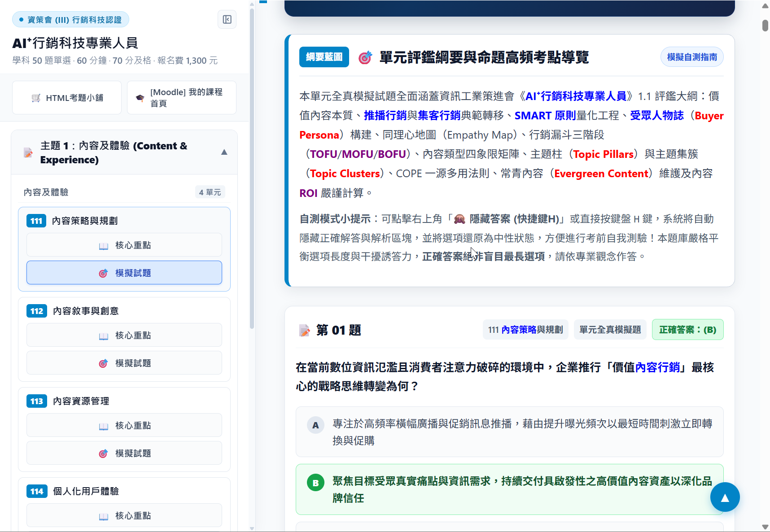Viewport: 770px width, 532px height.
Task: Click the shop icon in the HTML考題小舖 button
Action: click(36, 98)
